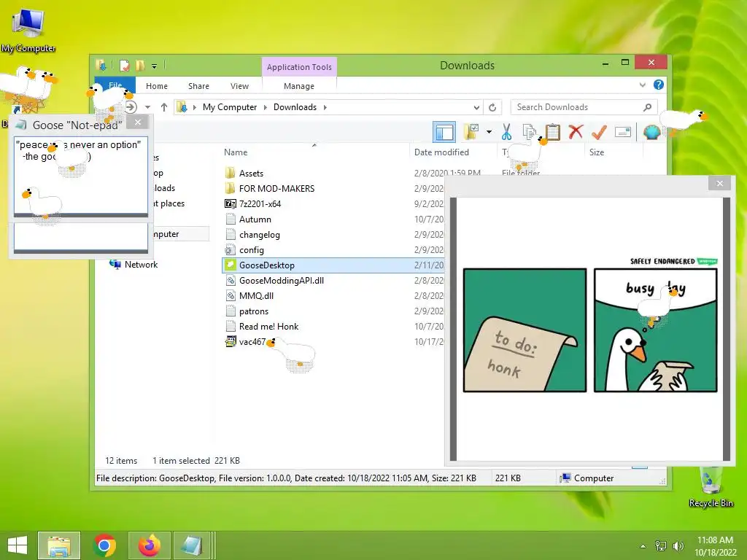
Task: Click quick access Properties icon
Action: (124, 65)
